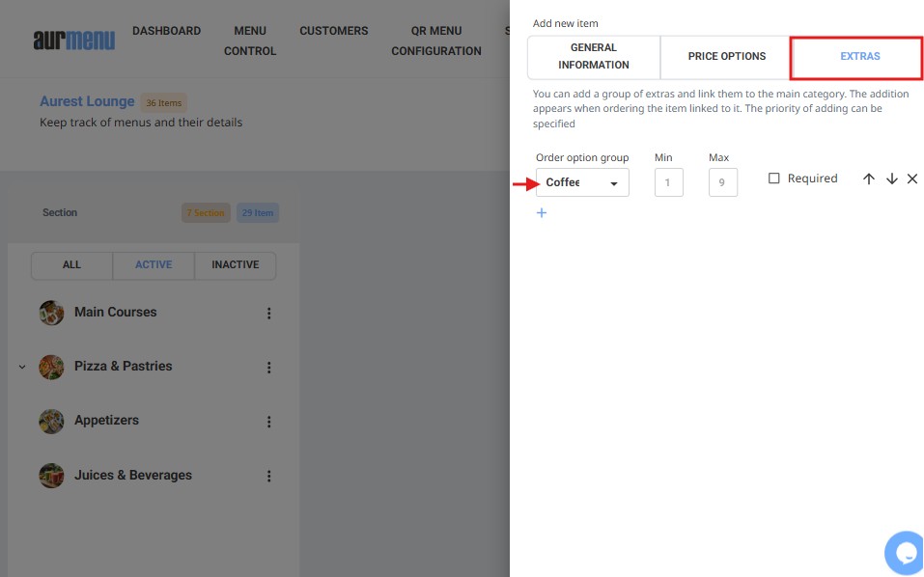Image resolution: width=924 pixels, height=577 pixels.
Task: Expand the Pizza & Pastries section chevron
Action: [22, 367]
